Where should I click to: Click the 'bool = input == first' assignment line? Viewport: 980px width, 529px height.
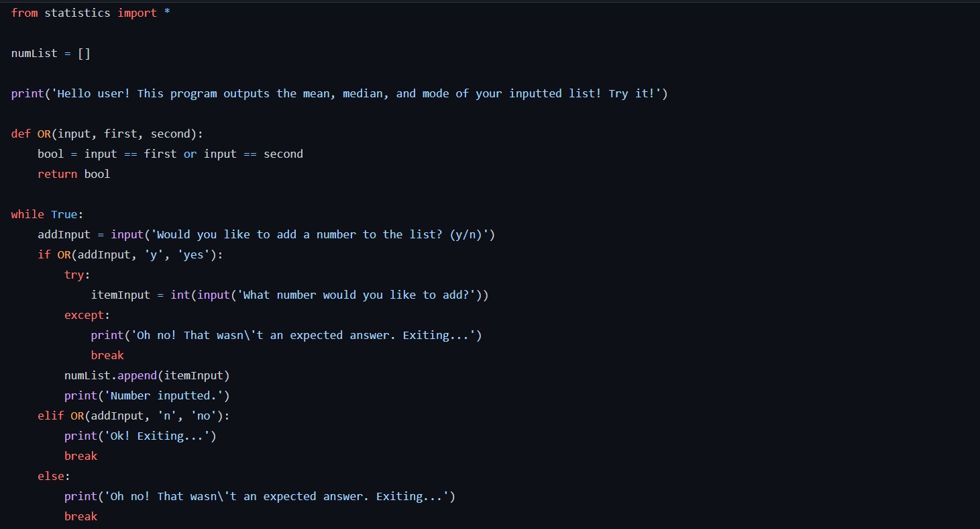point(170,154)
